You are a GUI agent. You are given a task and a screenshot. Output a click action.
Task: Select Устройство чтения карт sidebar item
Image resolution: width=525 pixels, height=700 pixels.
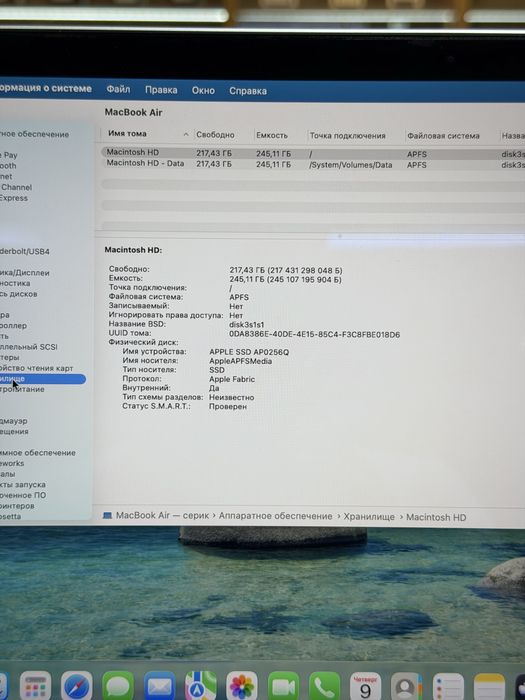point(37,368)
